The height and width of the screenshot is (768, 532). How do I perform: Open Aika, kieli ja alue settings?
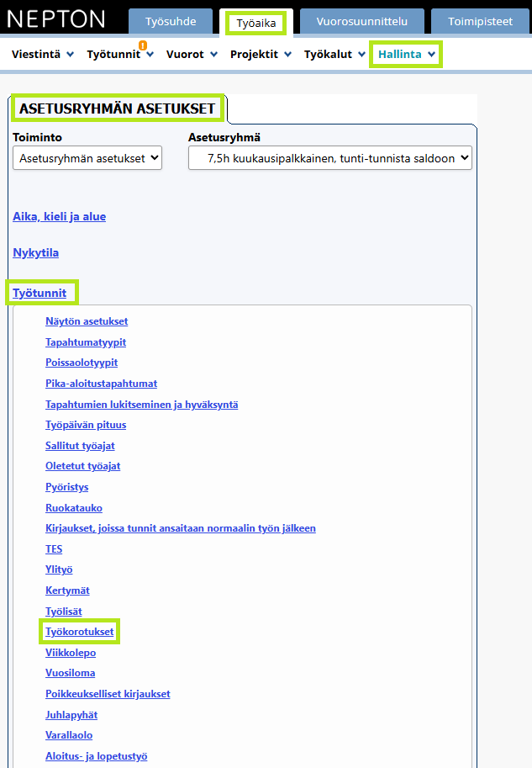click(x=59, y=216)
